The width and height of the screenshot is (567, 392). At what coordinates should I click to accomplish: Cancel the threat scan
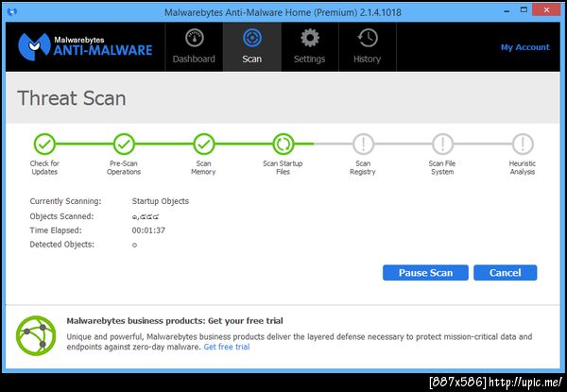506,273
